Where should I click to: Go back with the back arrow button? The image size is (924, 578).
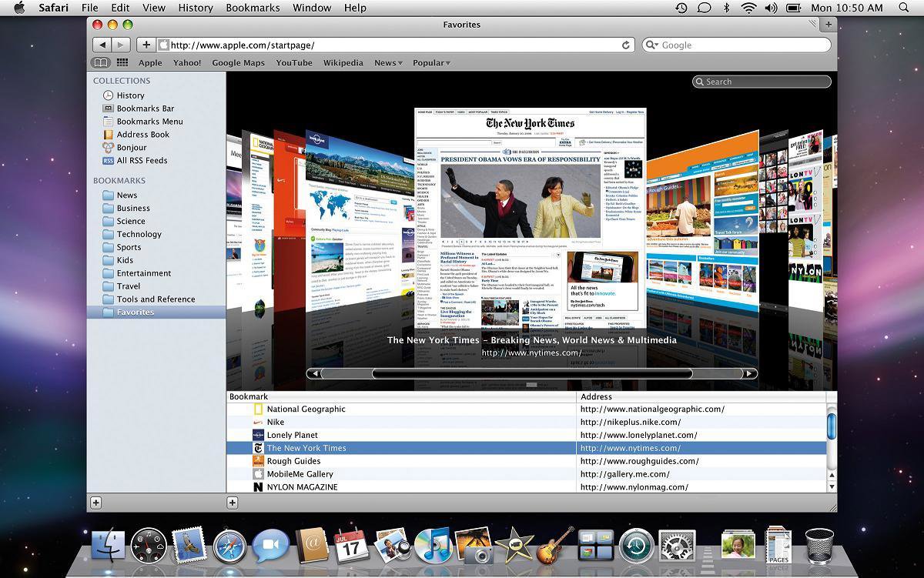pyautogui.click(x=103, y=45)
